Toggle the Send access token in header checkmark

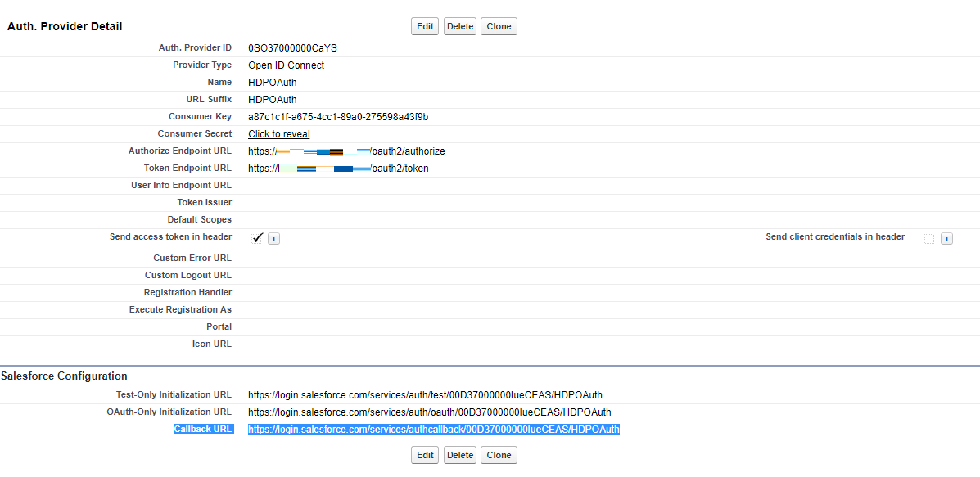point(257,238)
